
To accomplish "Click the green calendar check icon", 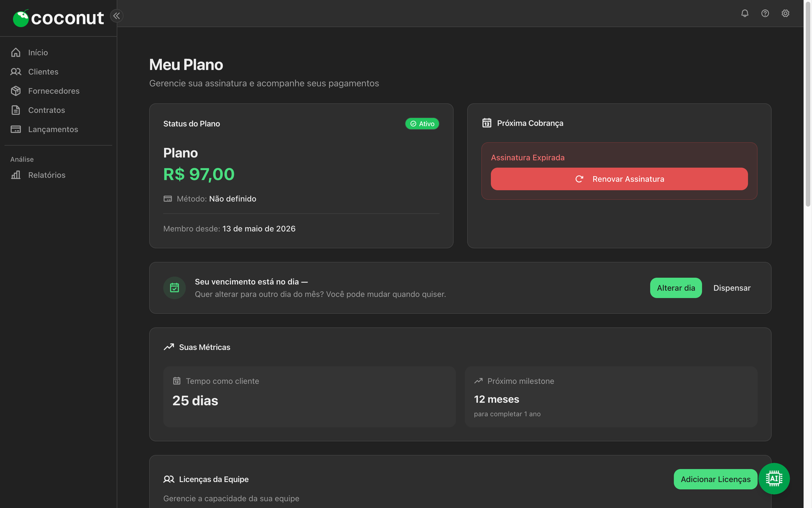I will (x=175, y=288).
